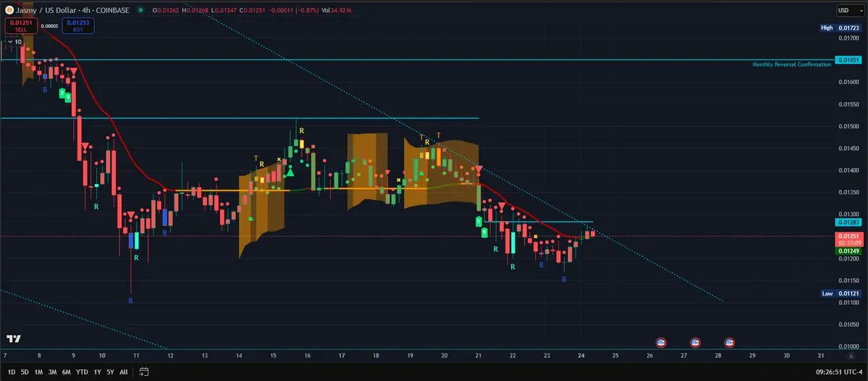
Task: Expand the collapsed indicator legend showing 10
Action: pyautogui.click(x=14, y=41)
